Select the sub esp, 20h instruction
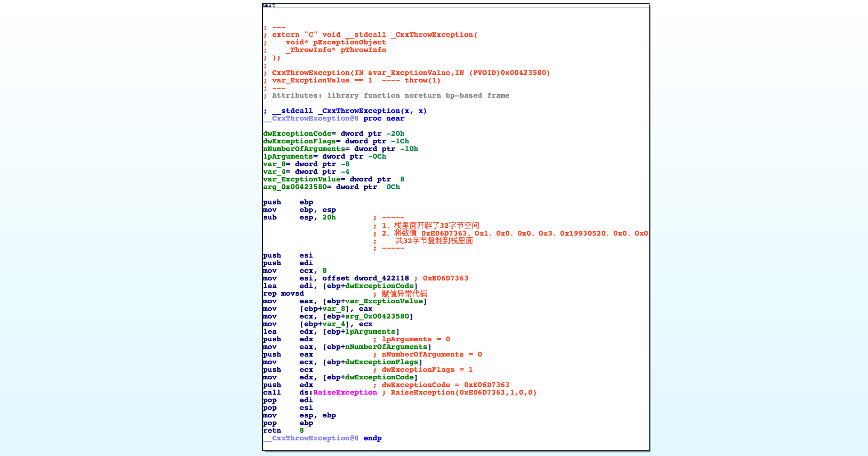The height and width of the screenshot is (456, 868). pos(299,217)
